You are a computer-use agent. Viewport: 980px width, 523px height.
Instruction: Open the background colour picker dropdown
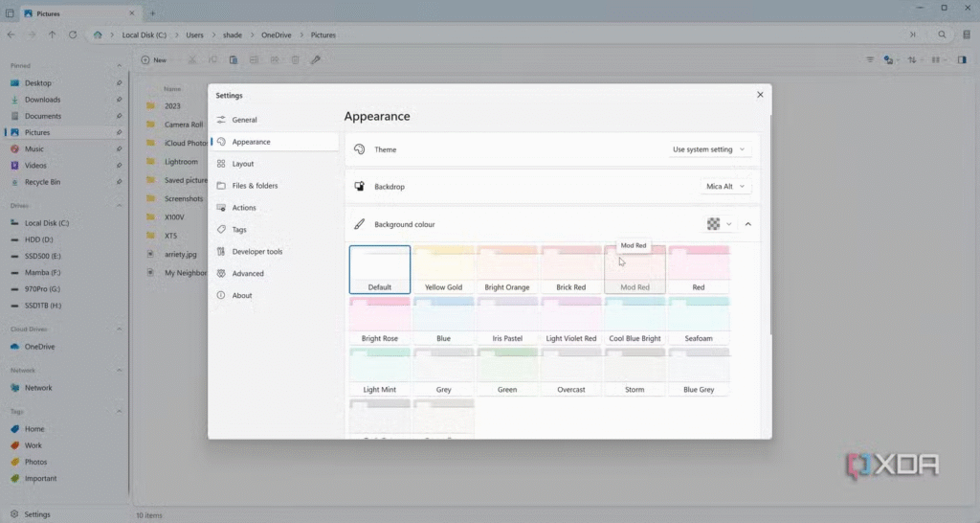(x=720, y=224)
